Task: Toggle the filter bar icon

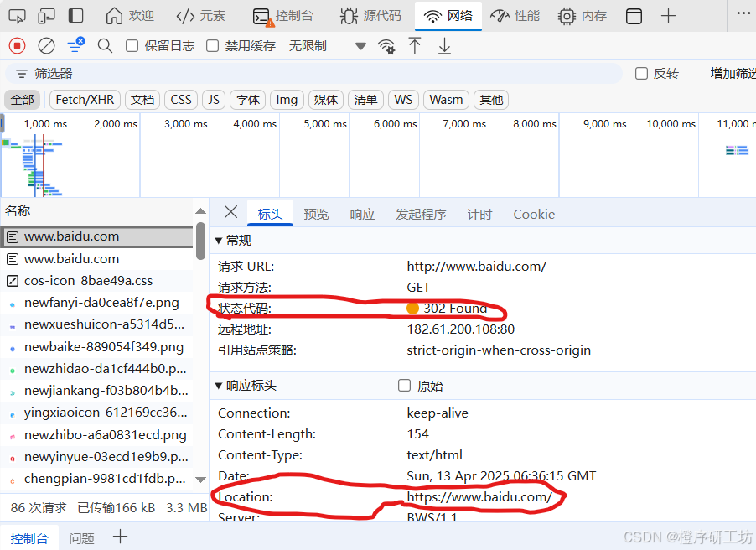Action: (x=75, y=45)
